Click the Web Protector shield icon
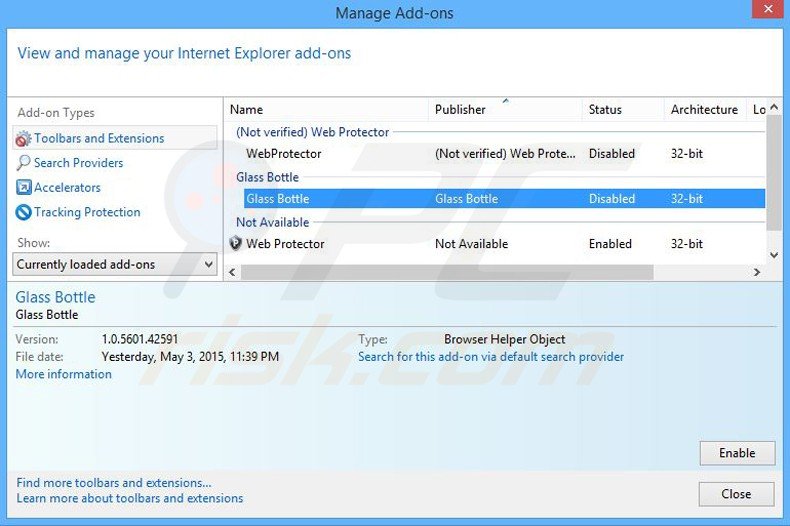790x526 pixels. coord(235,243)
